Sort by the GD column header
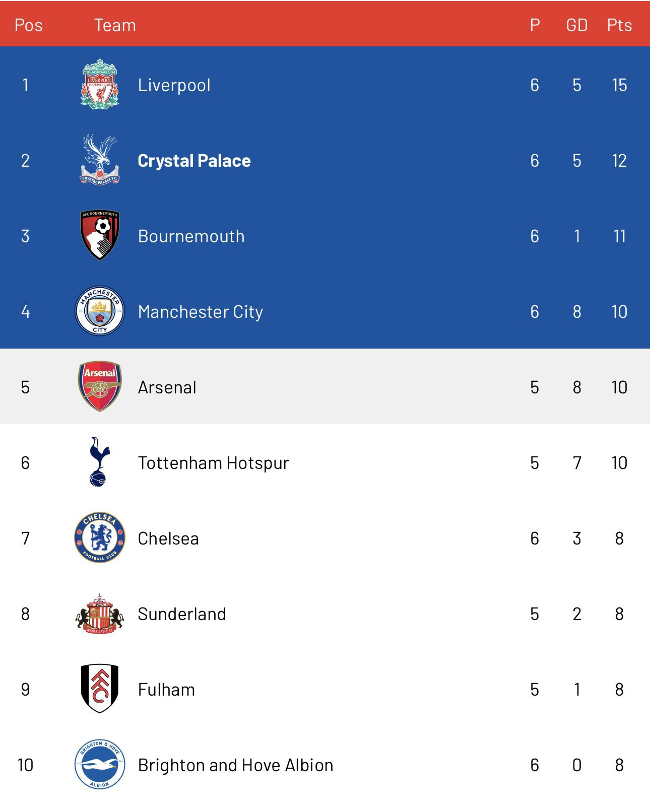This screenshot has width=650, height=812. pos(577,25)
